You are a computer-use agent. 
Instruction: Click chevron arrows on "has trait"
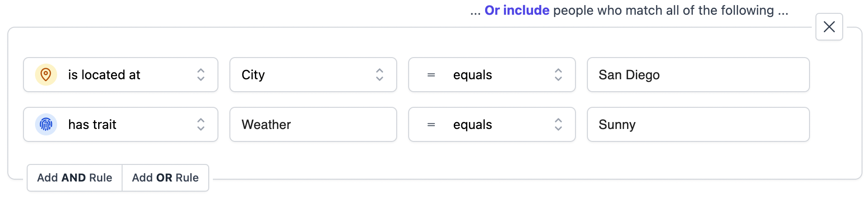tap(201, 124)
